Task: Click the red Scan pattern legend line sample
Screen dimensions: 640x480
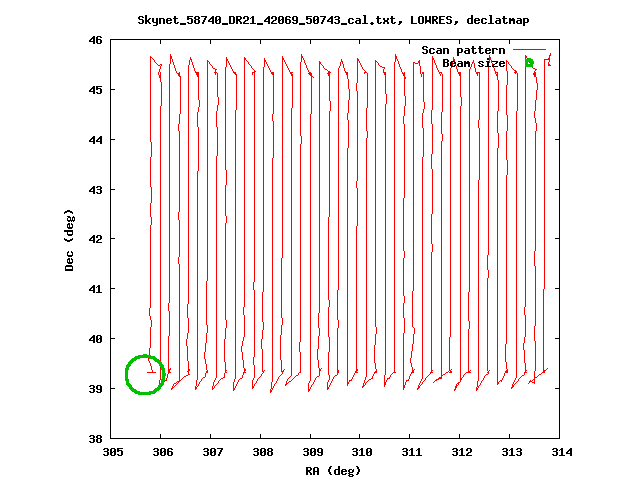Action: (x=529, y=50)
